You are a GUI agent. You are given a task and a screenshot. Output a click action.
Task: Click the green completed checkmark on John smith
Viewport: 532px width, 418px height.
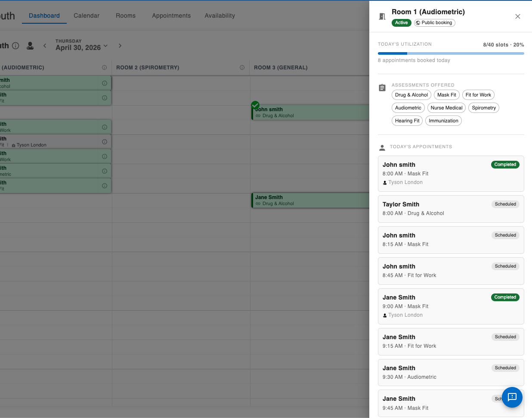[x=255, y=105]
